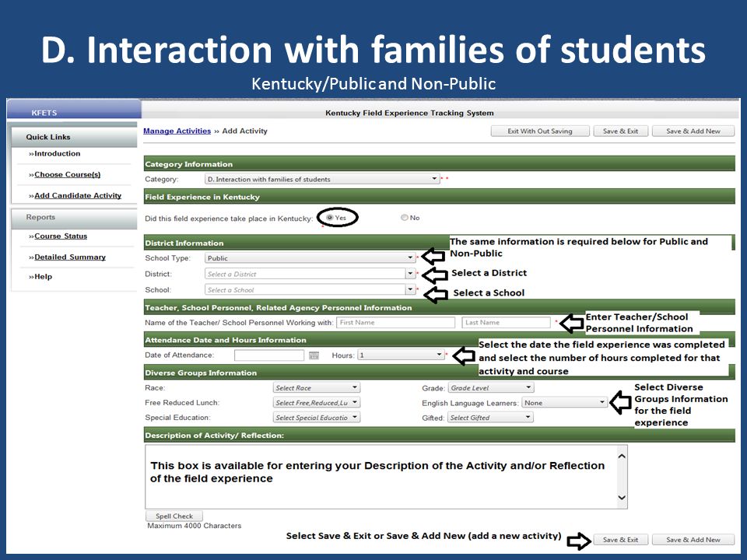The width and height of the screenshot is (747, 560).
Task: Click the KFETS tab header
Action: pyautogui.click(x=74, y=110)
